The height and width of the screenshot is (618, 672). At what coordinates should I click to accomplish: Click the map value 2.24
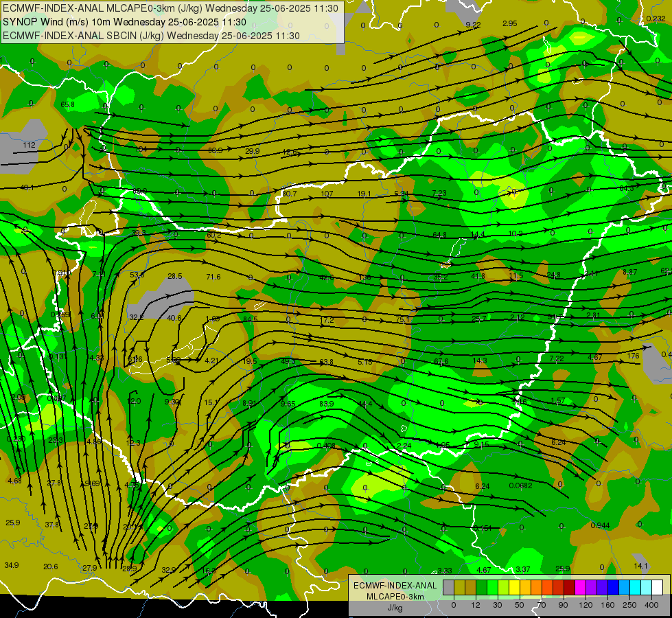pos(404,446)
